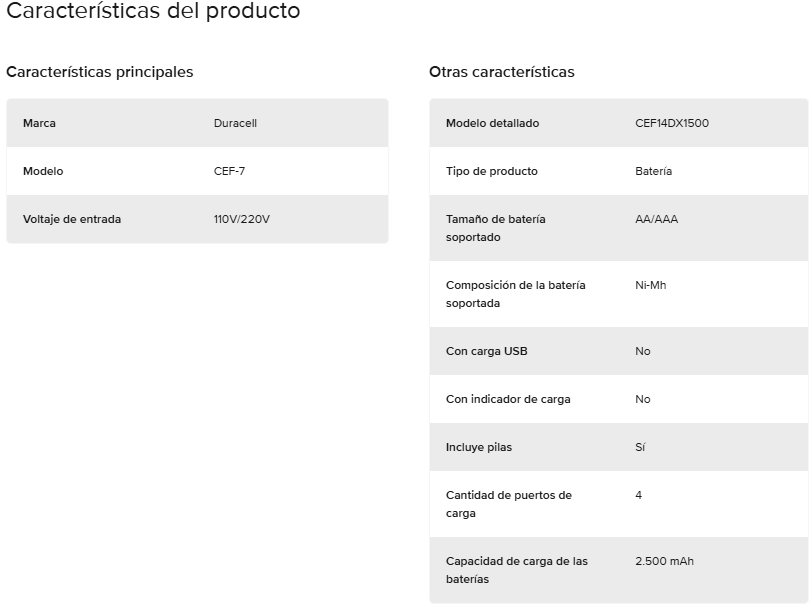Click the 'Ni-Mh' battery composition value
811x606 pixels.
coord(650,285)
